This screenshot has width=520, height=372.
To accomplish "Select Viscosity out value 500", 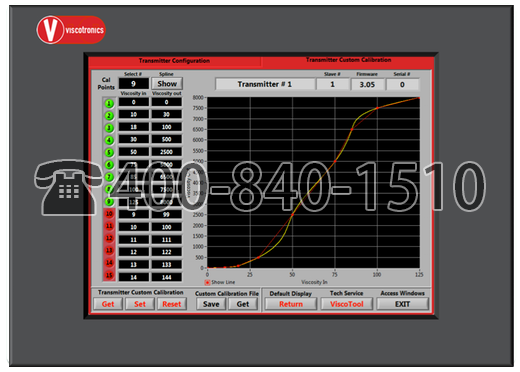I will coord(167,139).
